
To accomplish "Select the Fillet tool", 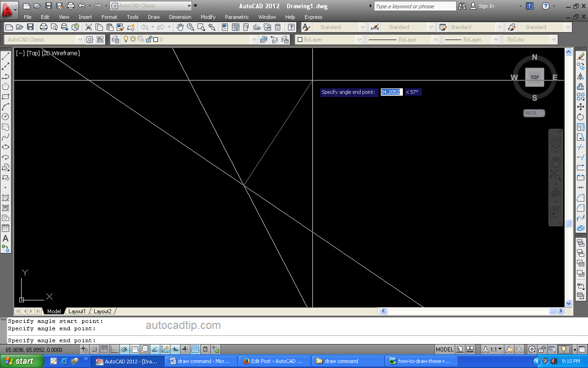I will (581, 208).
